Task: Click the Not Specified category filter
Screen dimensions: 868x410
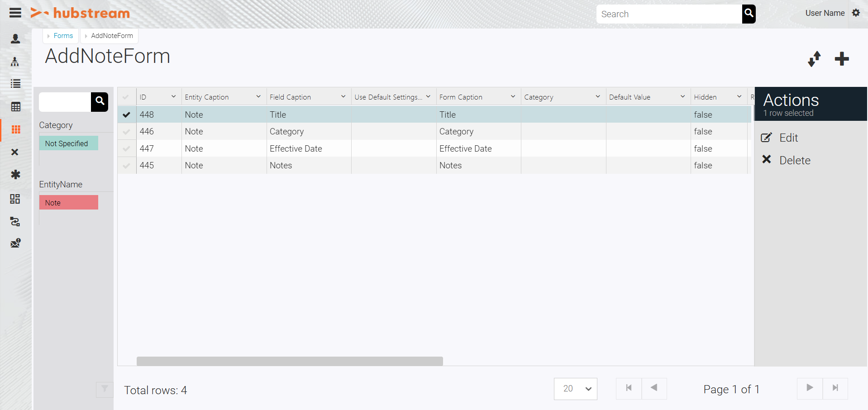Action: point(68,143)
